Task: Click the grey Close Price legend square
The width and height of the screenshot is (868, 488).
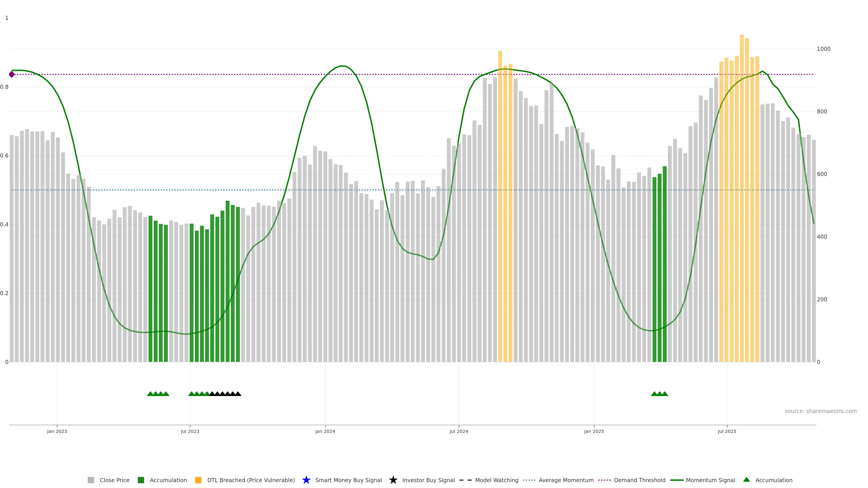Action: [91, 480]
